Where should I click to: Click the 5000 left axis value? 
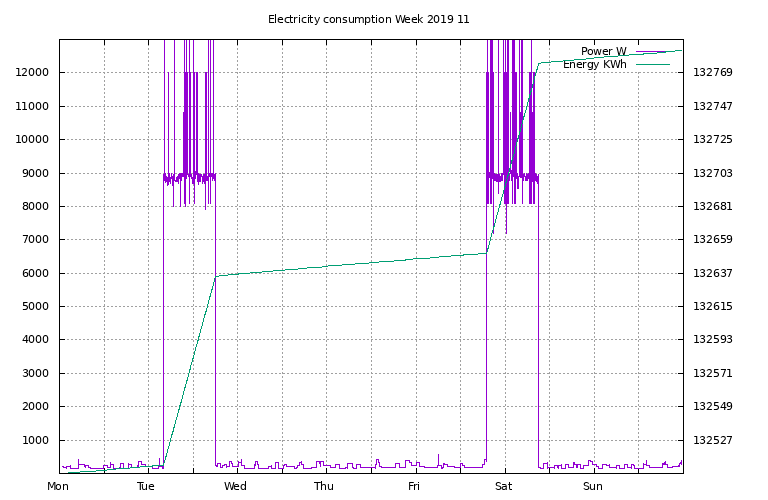click(x=36, y=307)
